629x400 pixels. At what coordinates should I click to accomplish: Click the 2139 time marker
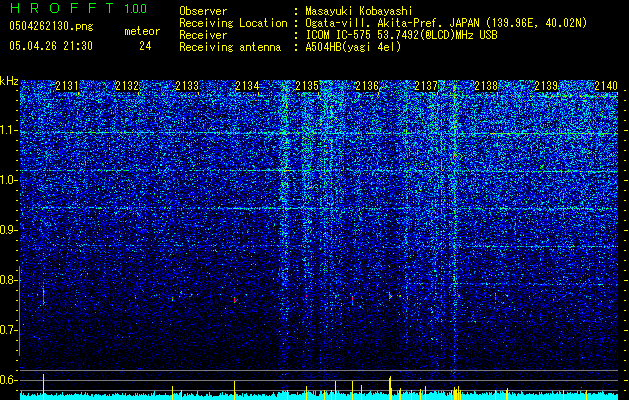coord(546,86)
